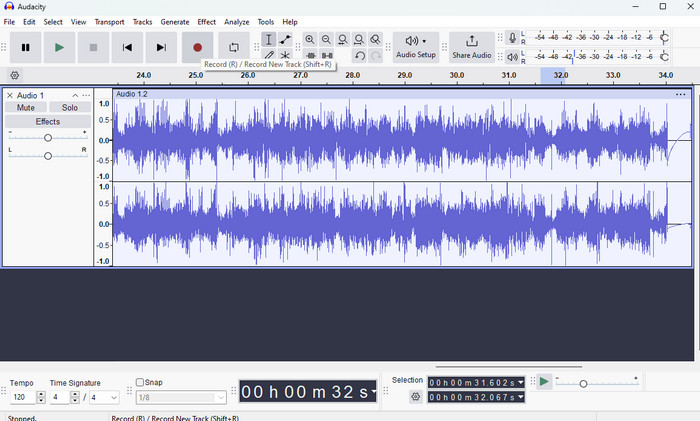Open the Audio 1.2 clip options menu

680,94
